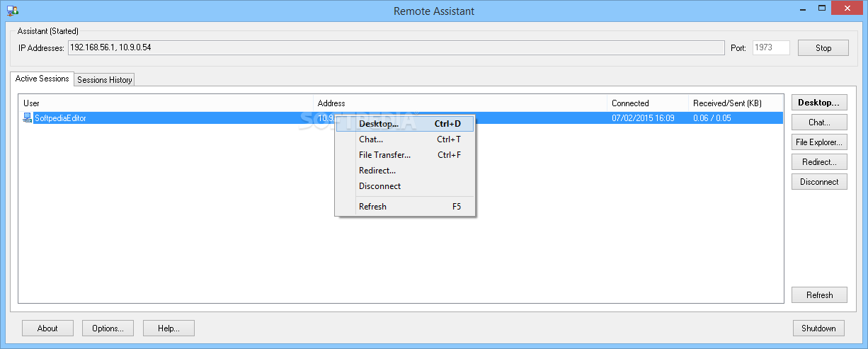Sort sessions by the Address column header

[460, 103]
